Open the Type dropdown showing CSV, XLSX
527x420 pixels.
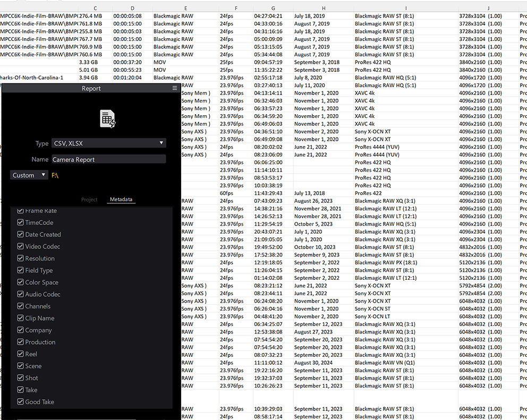[x=109, y=143]
